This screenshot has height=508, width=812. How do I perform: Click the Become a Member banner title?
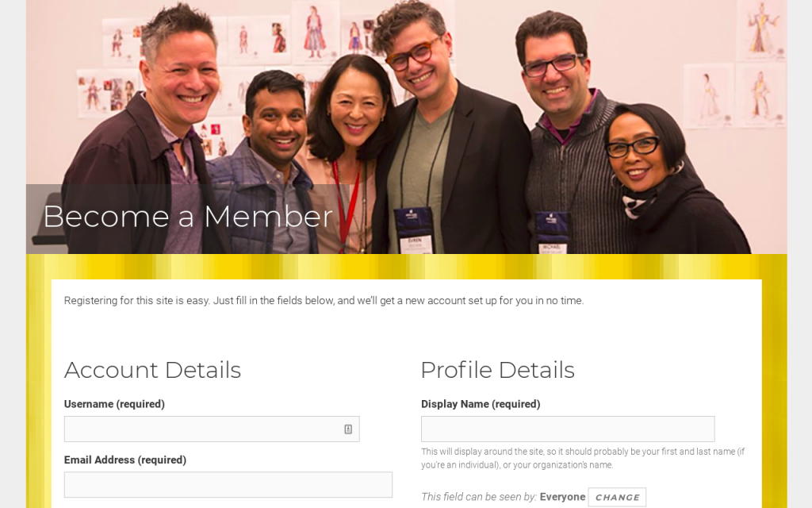[x=187, y=217]
